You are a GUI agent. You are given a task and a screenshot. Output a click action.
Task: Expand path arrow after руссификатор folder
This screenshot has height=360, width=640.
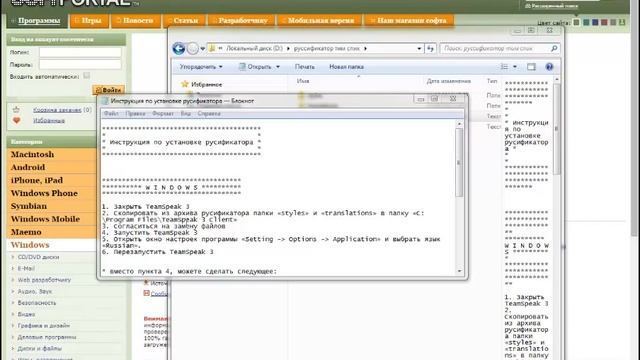365,48
